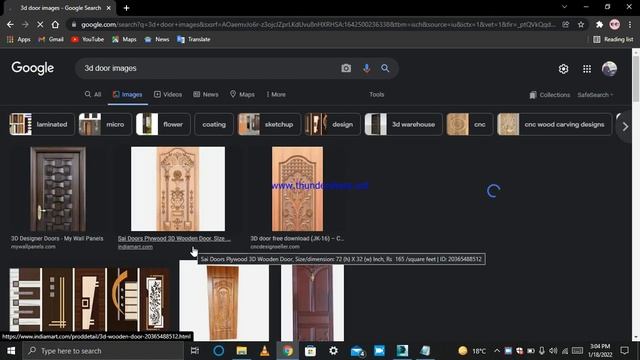Select the cnc wood carving designs chip
This screenshot has height=360, width=640.
point(555,124)
